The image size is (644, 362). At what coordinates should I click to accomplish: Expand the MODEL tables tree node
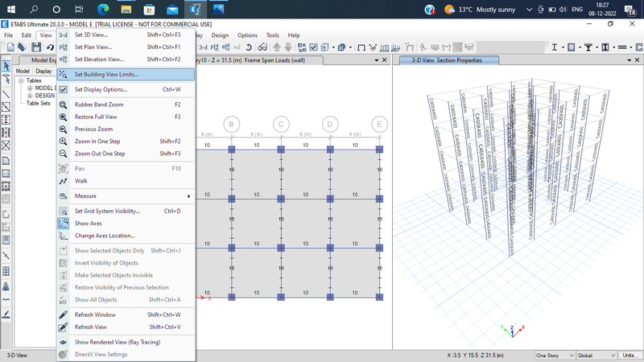coord(30,88)
